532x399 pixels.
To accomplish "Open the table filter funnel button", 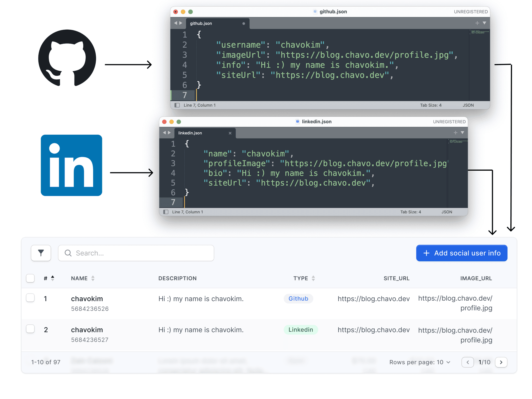I will pos(41,253).
